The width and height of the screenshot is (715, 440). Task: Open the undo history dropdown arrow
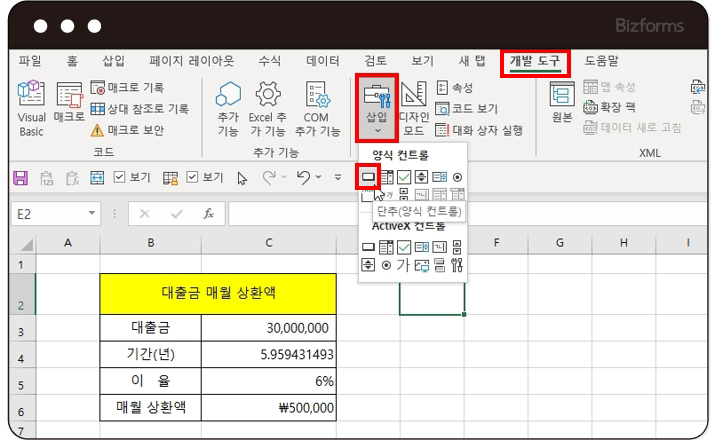pos(318,177)
